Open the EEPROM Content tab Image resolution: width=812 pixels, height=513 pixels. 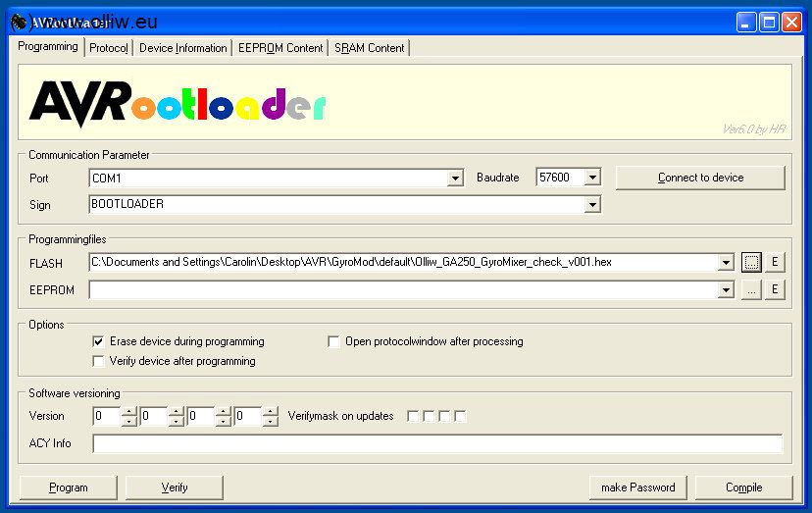(x=280, y=48)
